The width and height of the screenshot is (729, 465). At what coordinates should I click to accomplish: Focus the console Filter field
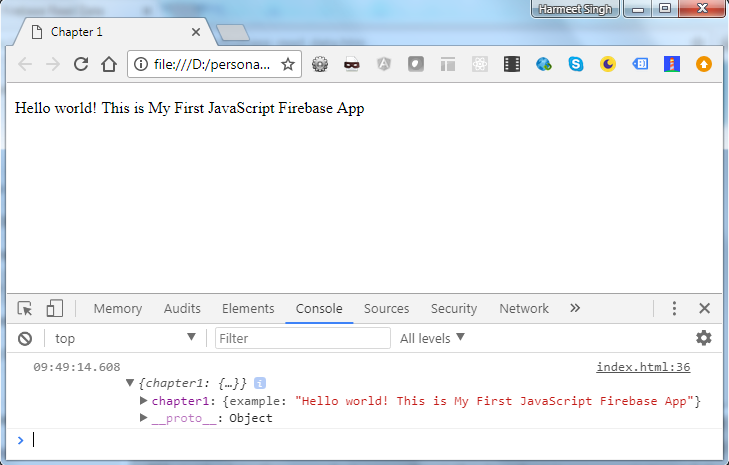coord(303,338)
